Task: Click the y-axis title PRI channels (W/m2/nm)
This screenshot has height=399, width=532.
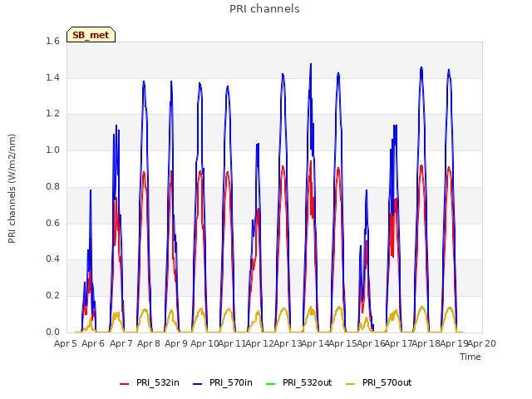Action: pyautogui.click(x=12, y=189)
